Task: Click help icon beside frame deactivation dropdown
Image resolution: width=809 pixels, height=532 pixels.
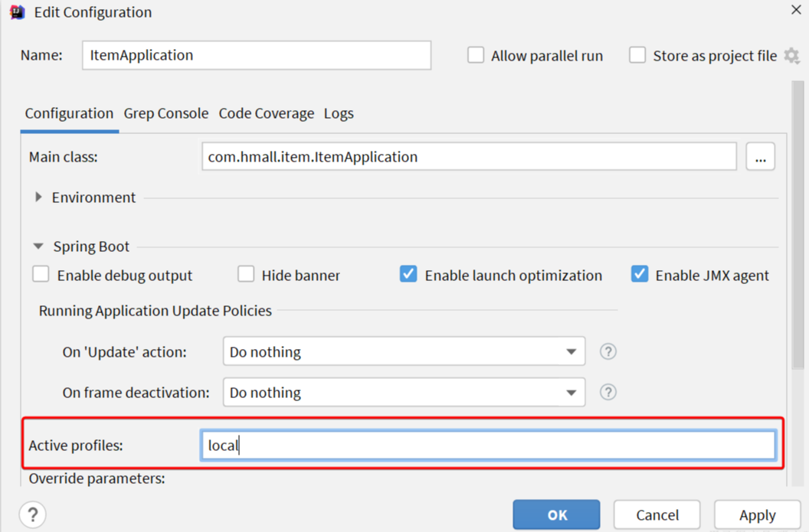Action: point(608,392)
